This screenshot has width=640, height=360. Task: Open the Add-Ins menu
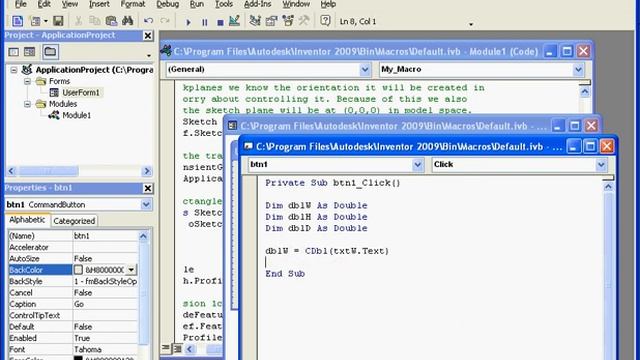click(258, 4)
